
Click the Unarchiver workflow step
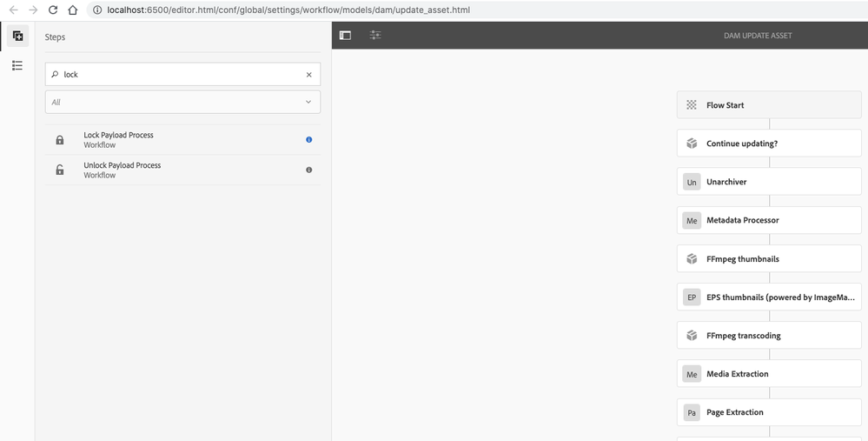(769, 182)
